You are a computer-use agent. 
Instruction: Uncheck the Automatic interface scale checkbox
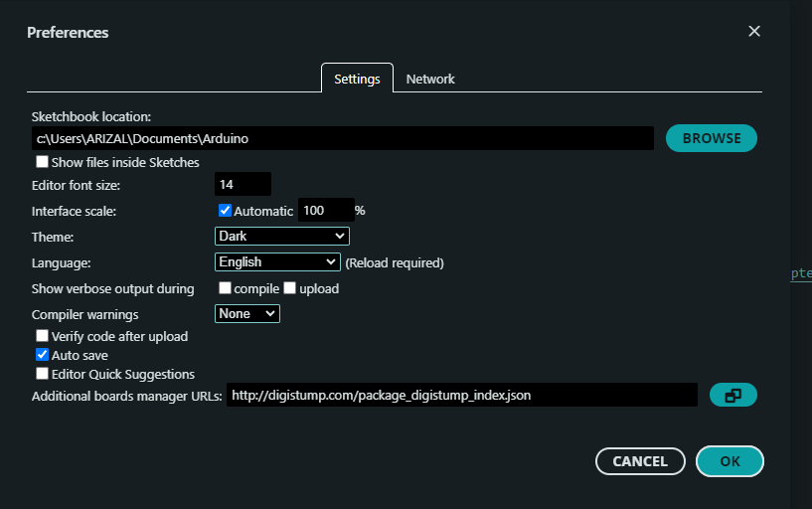pyautogui.click(x=225, y=210)
